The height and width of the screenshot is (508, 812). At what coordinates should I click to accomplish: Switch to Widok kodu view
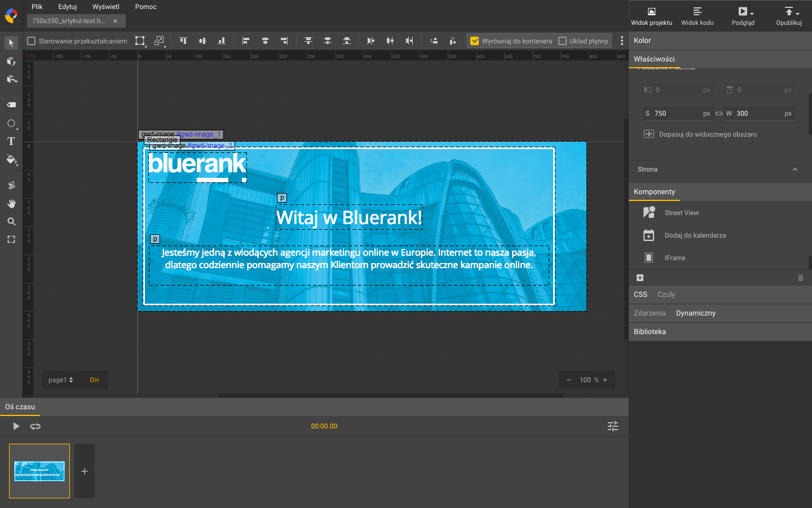click(x=698, y=16)
